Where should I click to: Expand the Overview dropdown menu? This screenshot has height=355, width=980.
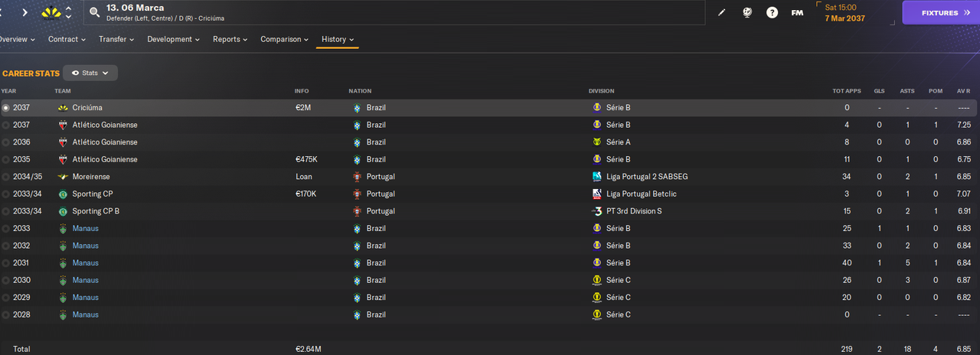[x=18, y=39]
